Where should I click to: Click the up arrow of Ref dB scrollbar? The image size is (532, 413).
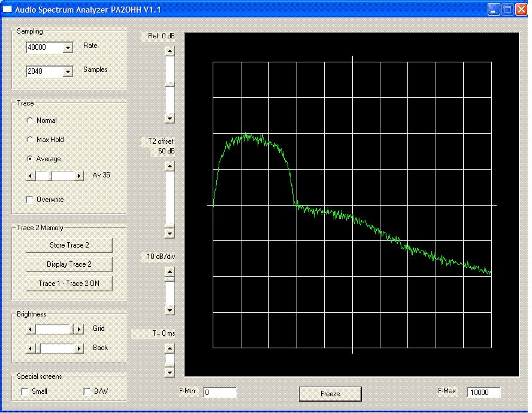click(170, 51)
